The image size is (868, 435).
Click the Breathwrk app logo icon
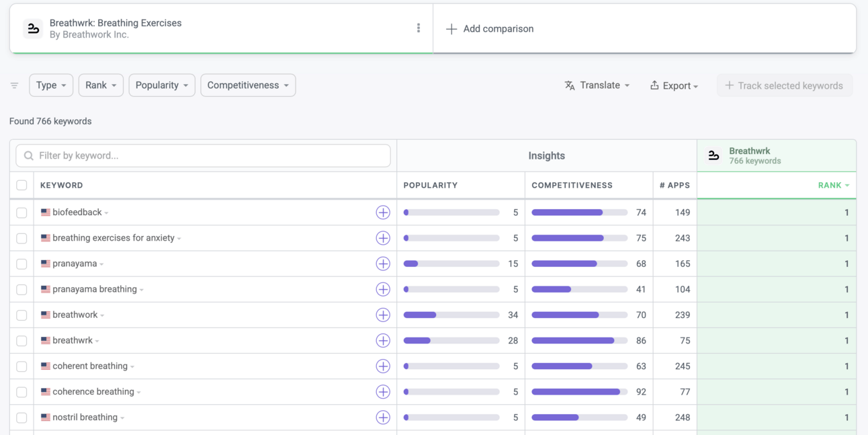(x=33, y=29)
